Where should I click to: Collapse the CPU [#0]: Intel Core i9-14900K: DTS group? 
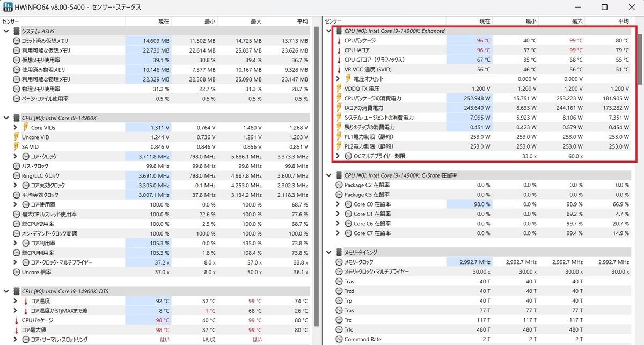6,291
